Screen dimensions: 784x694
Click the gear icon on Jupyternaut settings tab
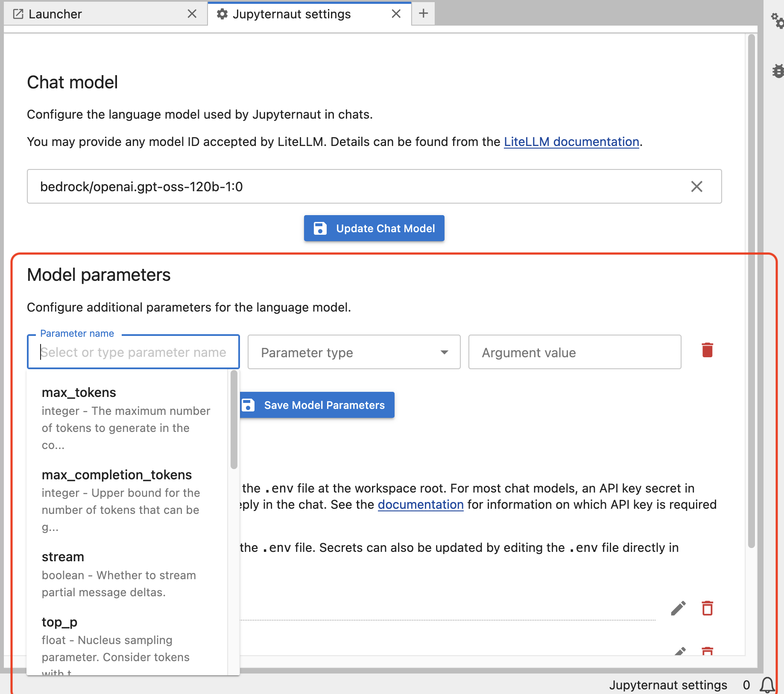[222, 14]
